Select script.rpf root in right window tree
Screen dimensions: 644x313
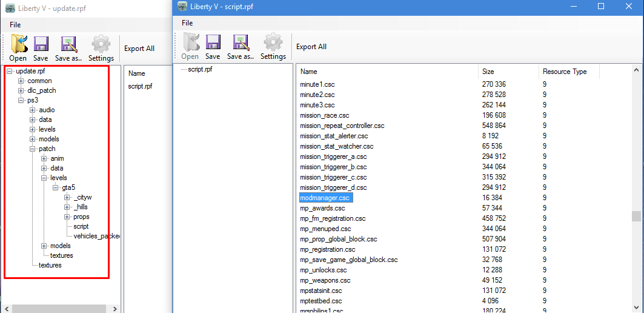pyautogui.click(x=200, y=69)
